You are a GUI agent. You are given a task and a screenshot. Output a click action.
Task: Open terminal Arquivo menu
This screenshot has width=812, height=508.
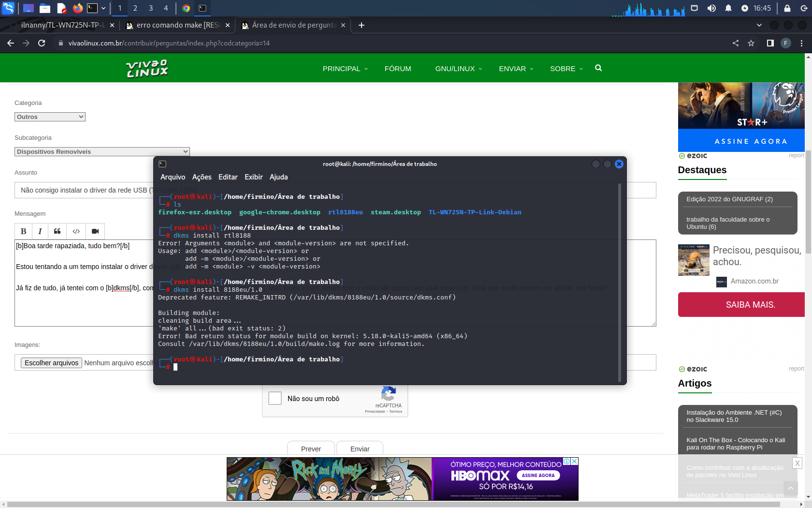click(x=173, y=177)
